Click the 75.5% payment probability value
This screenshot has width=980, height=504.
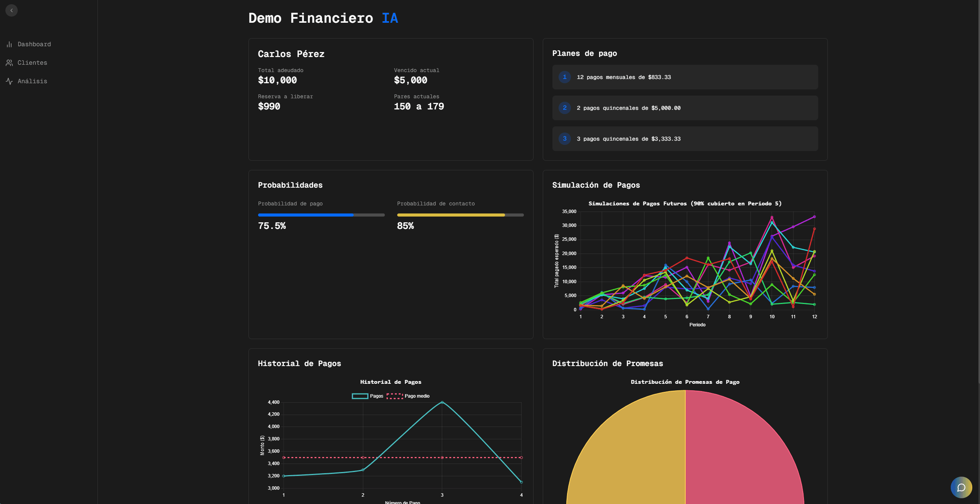click(x=272, y=226)
